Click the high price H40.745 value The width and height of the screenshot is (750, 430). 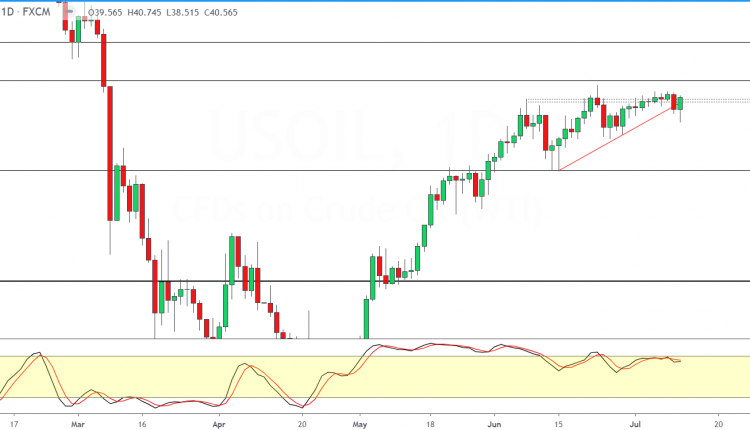click(144, 12)
